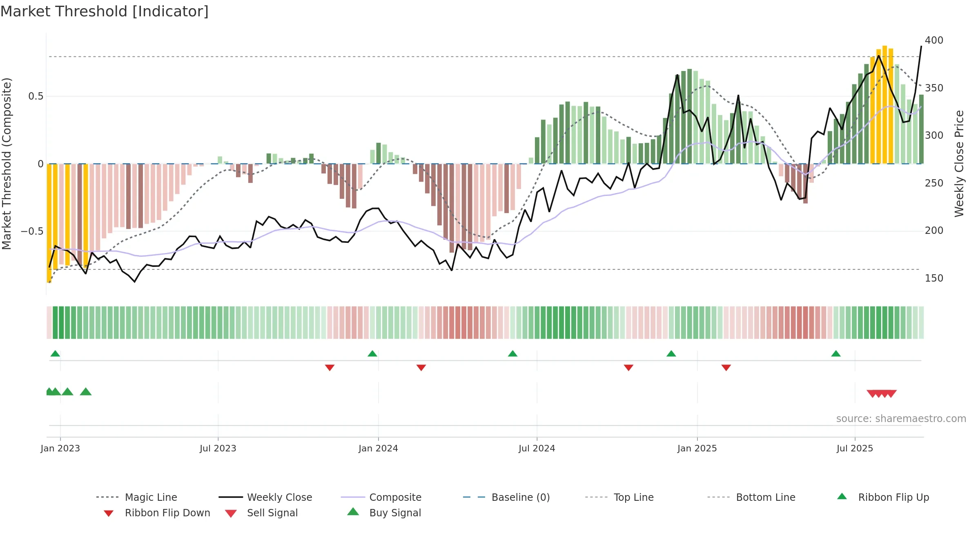Click the 250 price tick label
980x551 pixels.
[934, 183]
